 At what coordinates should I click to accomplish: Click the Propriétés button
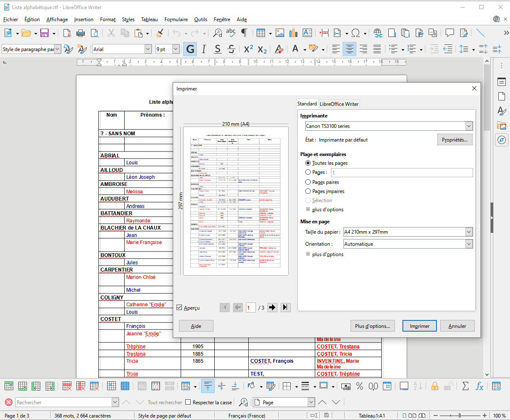click(x=454, y=139)
